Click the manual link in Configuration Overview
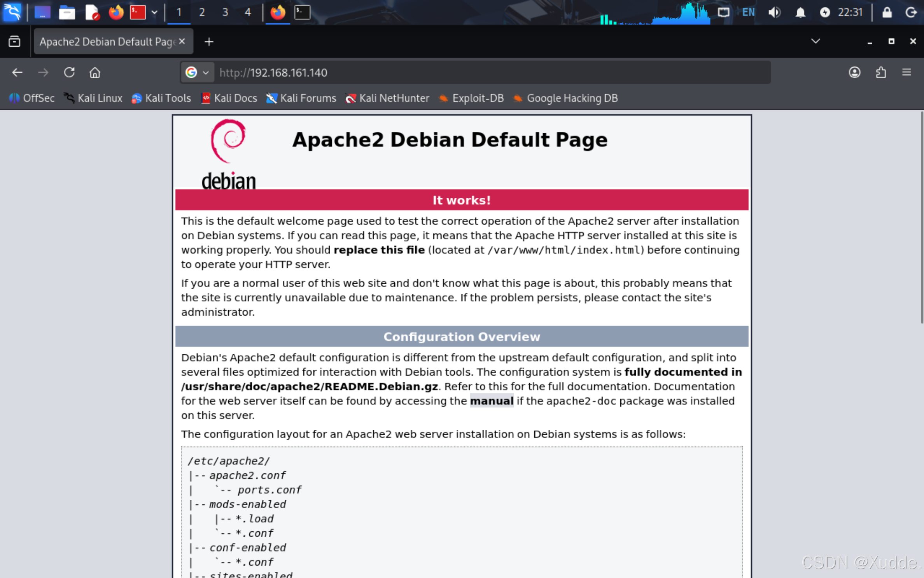This screenshot has height=578, width=924. pyautogui.click(x=491, y=401)
